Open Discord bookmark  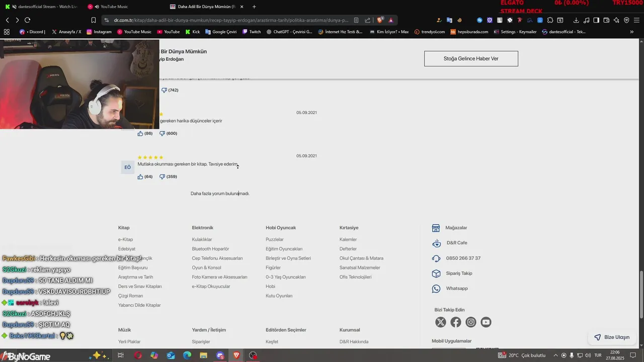click(x=32, y=32)
